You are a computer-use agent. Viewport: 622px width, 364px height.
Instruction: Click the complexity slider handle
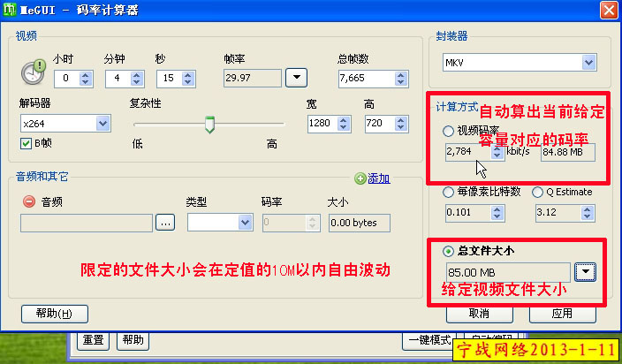coord(210,125)
